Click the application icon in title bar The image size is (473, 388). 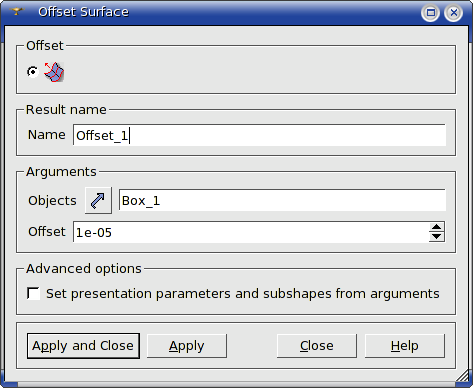tap(16, 12)
